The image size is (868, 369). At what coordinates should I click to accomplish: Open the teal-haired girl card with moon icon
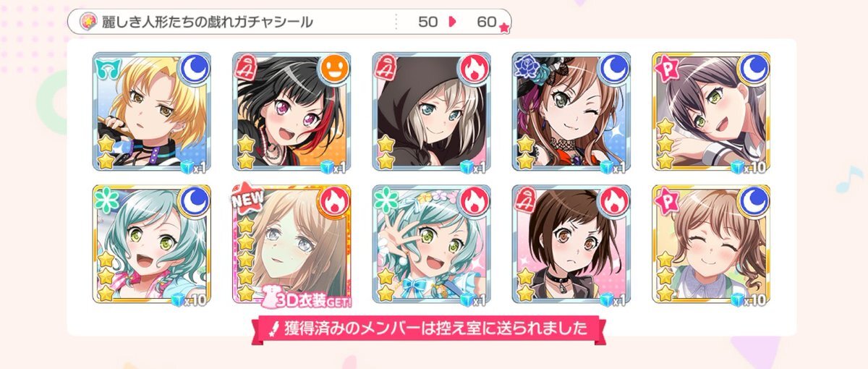point(152,244)
